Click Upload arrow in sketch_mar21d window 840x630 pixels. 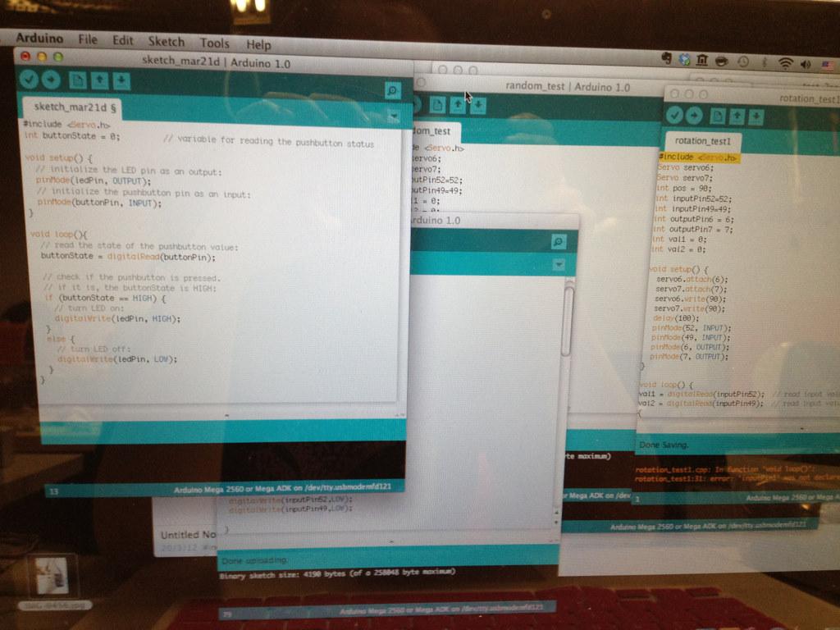(x=51, y=80)
